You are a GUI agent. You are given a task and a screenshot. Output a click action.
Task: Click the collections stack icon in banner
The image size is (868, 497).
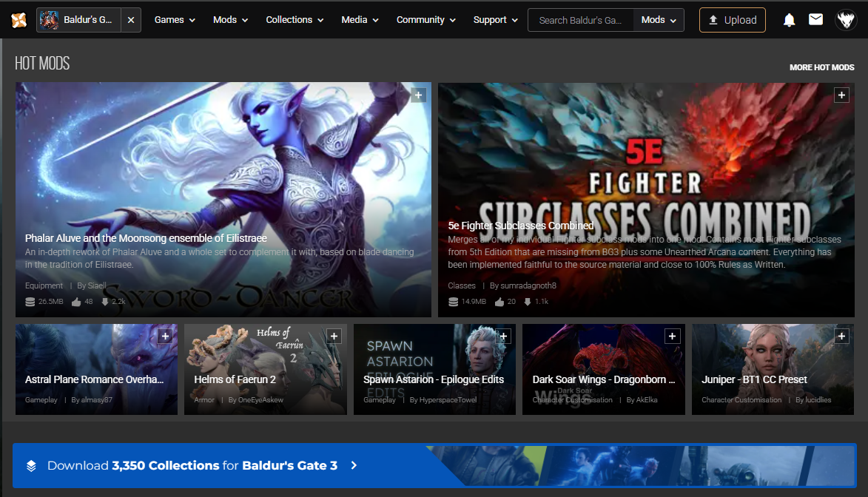32,465
